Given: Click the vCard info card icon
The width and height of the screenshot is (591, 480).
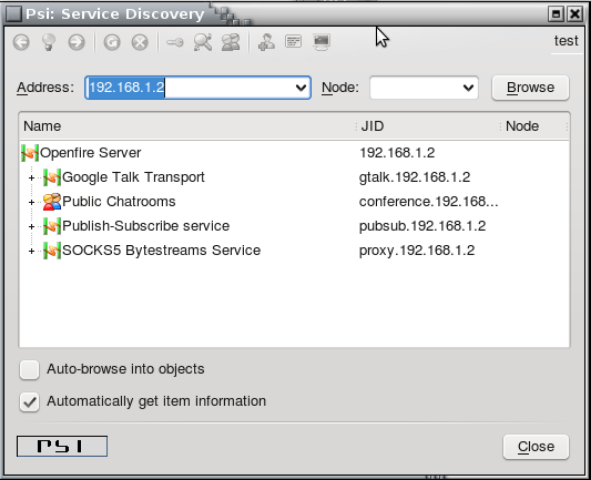Looking at the screenshot, I should pos(294,41).
